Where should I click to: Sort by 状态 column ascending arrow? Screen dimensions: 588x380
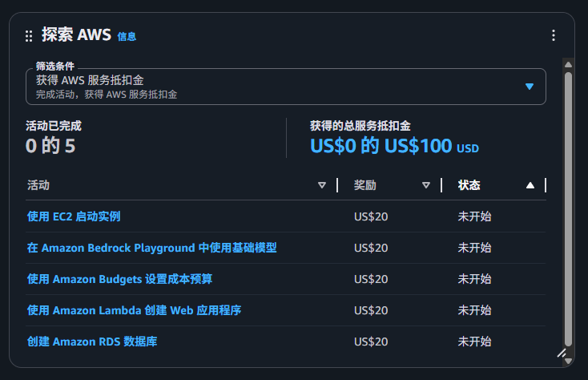[530, 185]
